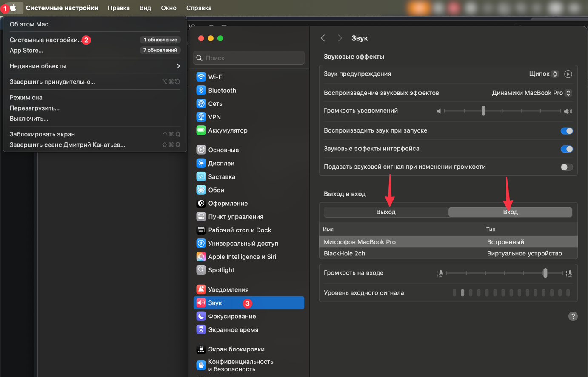
Task: Open the Справка menu
Action: [x=199, y=8]
